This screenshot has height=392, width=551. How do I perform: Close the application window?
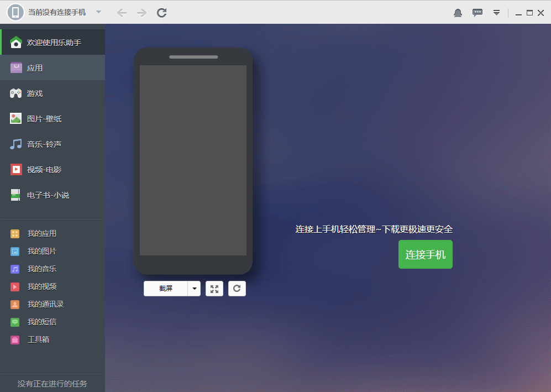tap(541, 13)
